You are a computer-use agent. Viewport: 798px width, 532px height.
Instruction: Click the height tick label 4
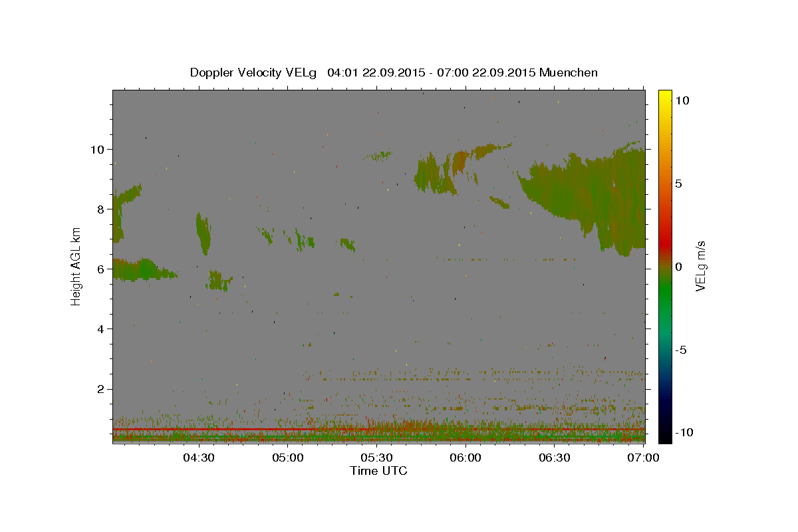(x=101, y=329)
